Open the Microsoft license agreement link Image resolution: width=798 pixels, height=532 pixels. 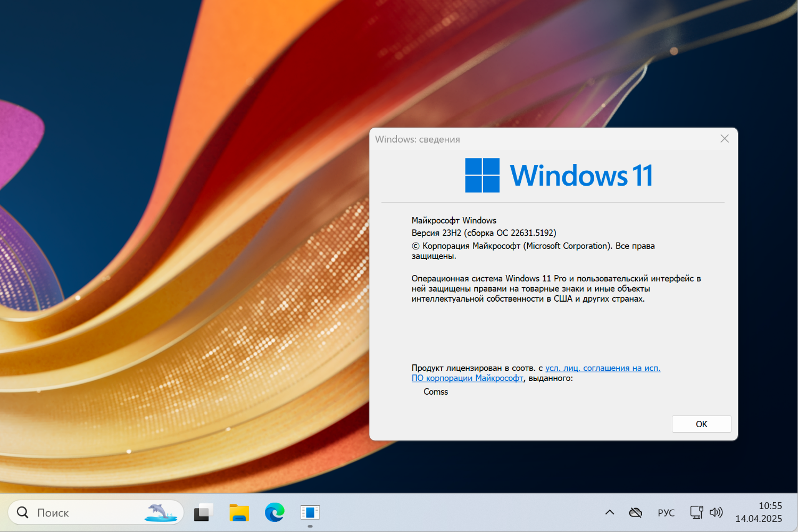(601, 368)
